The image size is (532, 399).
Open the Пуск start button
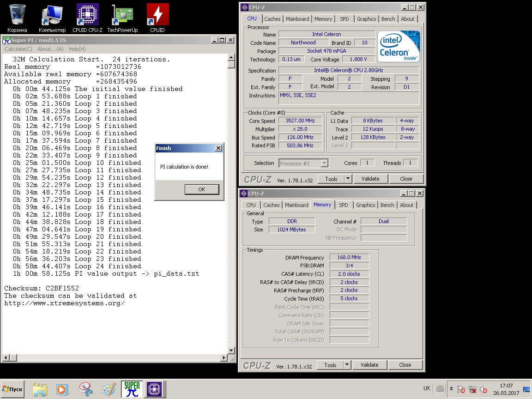coord(12,389)
